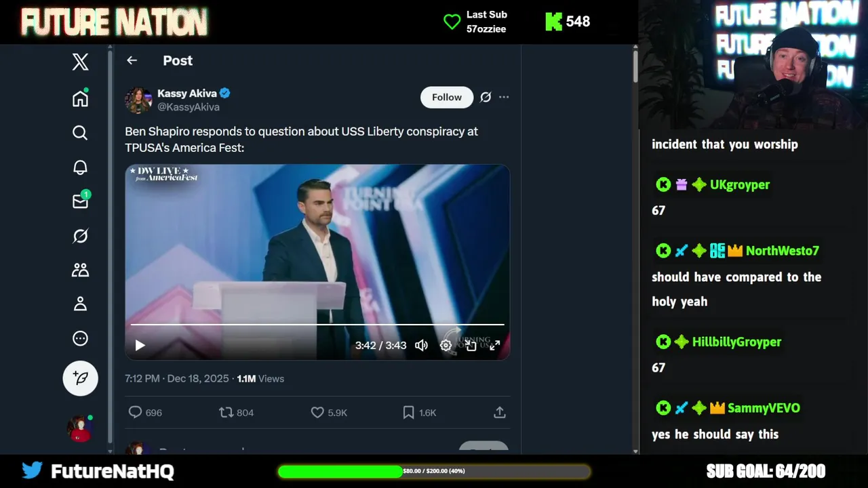
Task: Click UKgroyper username in chat
Action: [x=740, y=184]
